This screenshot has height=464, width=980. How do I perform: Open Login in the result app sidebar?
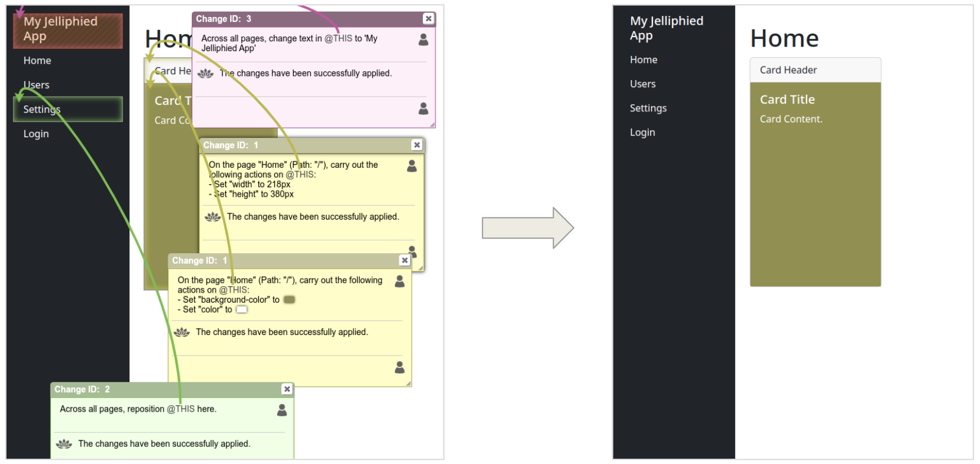point(642,132)
